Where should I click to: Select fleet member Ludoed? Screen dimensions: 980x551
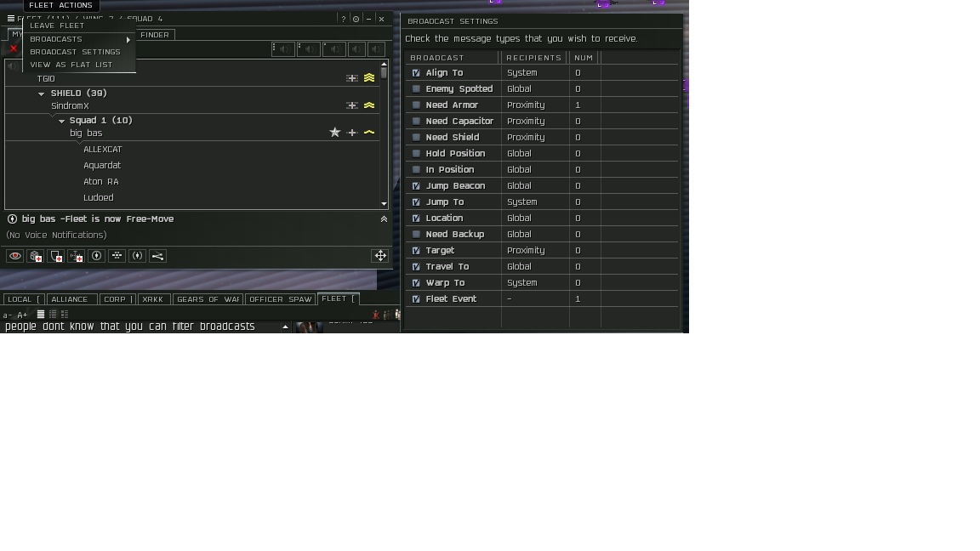[98, 198]
